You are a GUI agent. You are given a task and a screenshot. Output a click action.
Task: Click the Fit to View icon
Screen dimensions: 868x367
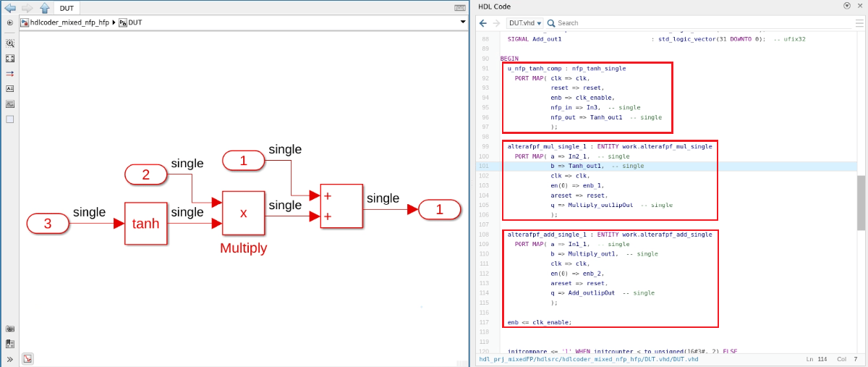click(10, 59)
